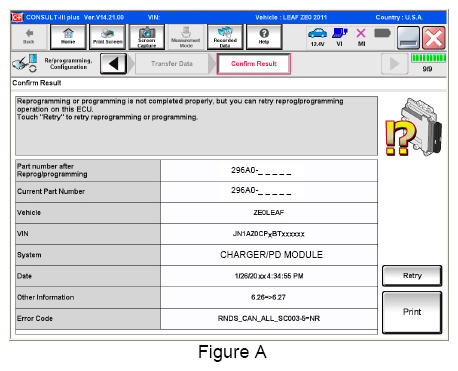This screenshot has height=371, width=458.
Task: Click the greyed-out next step arrow
Action: click(394, 63)
